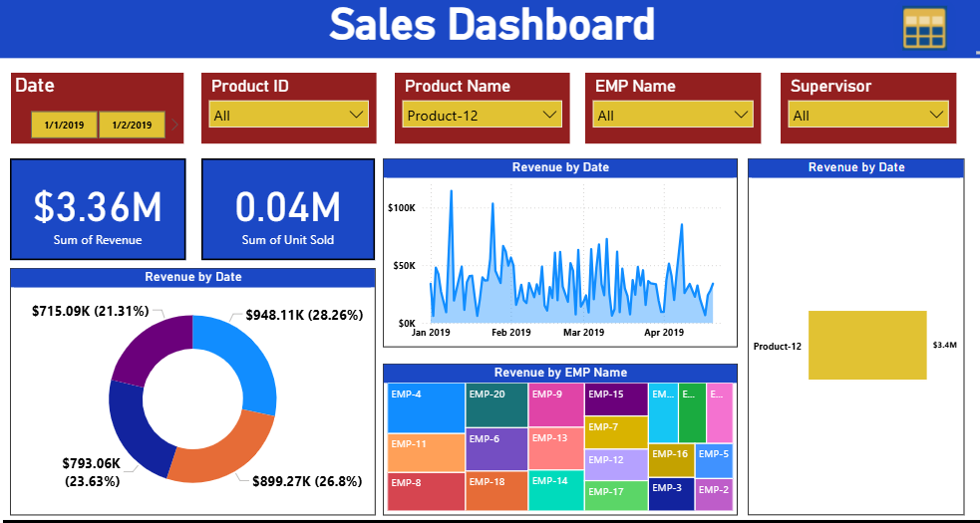The image size is (980, 523).
Task: Select the 1/1/2019 date button
Action: pos(64,125)
